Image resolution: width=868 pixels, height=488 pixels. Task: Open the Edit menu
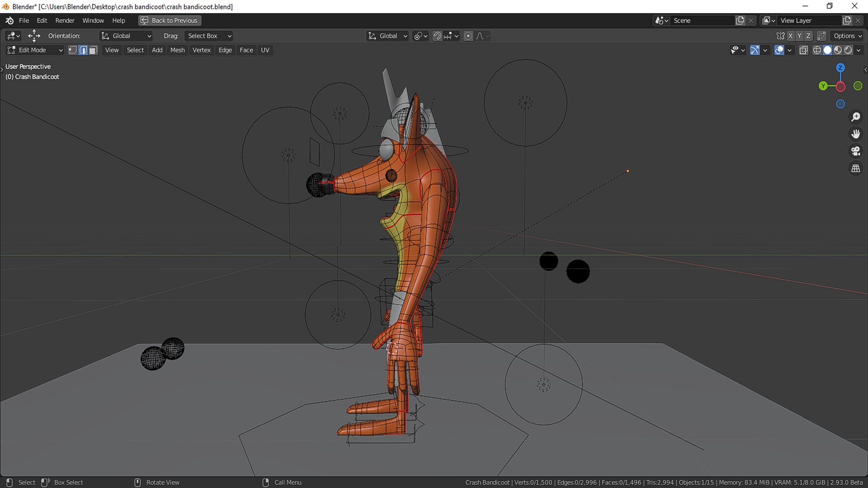(42, 20)
